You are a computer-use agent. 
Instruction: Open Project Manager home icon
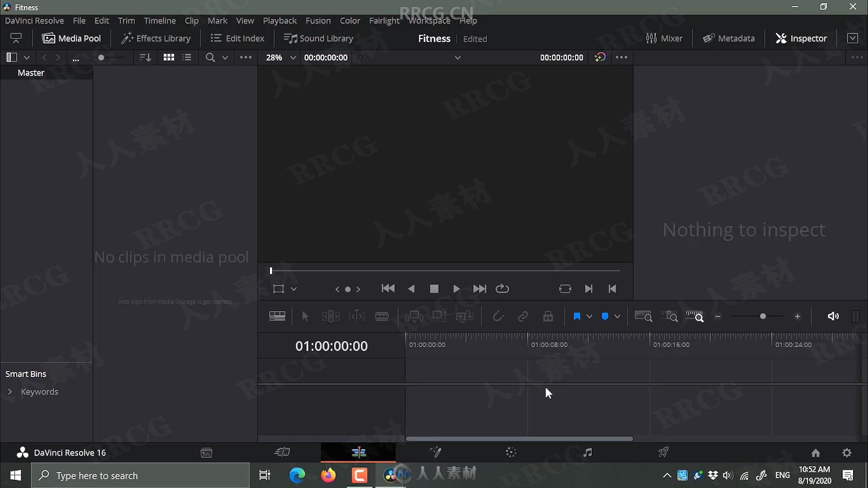816,453
